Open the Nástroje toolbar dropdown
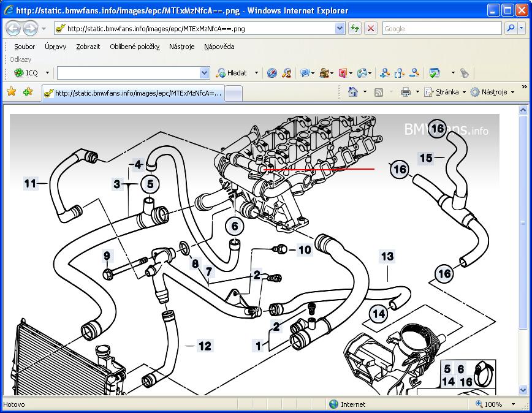This screenshot has height=413, width=532. click(493, 92)
